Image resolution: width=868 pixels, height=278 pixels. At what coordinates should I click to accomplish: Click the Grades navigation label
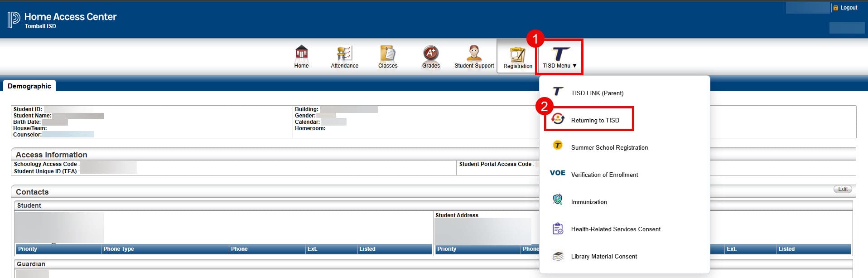431,66
